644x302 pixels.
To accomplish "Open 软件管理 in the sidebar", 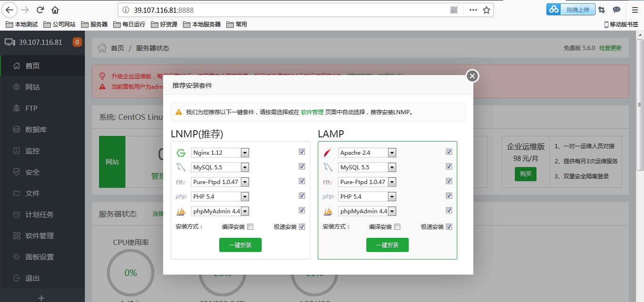I will [42, 235].
